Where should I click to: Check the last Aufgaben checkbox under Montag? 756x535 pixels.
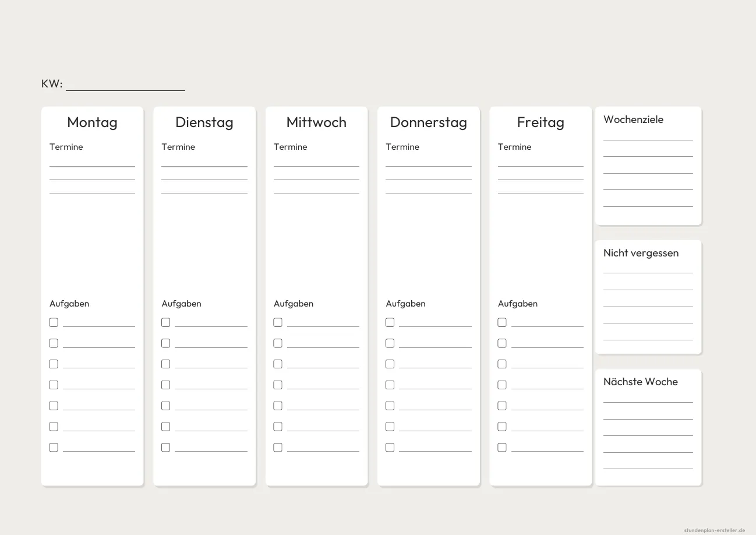click(54, 448)
